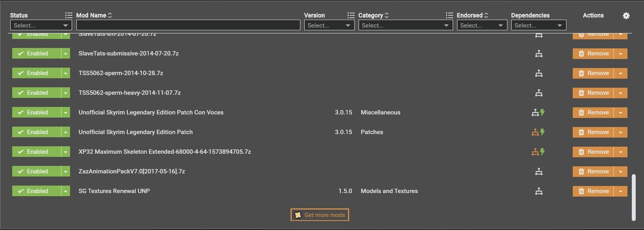Image resolution: width=644 pixels, height=230 pixels.
Task: Click orange dependency icon for XP32 Maximum Skeleton row
Action: 535,152
